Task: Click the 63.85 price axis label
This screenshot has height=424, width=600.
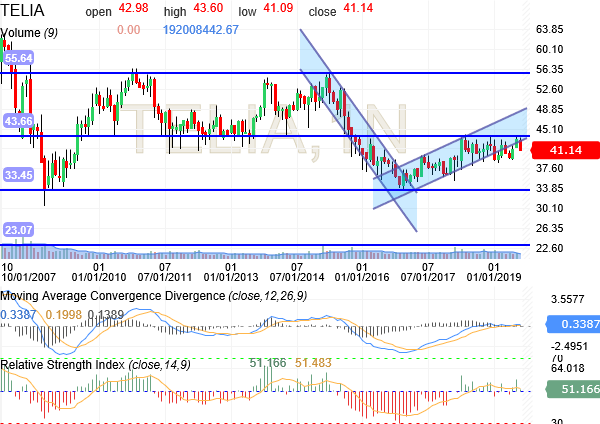Action: coord(549,29)
